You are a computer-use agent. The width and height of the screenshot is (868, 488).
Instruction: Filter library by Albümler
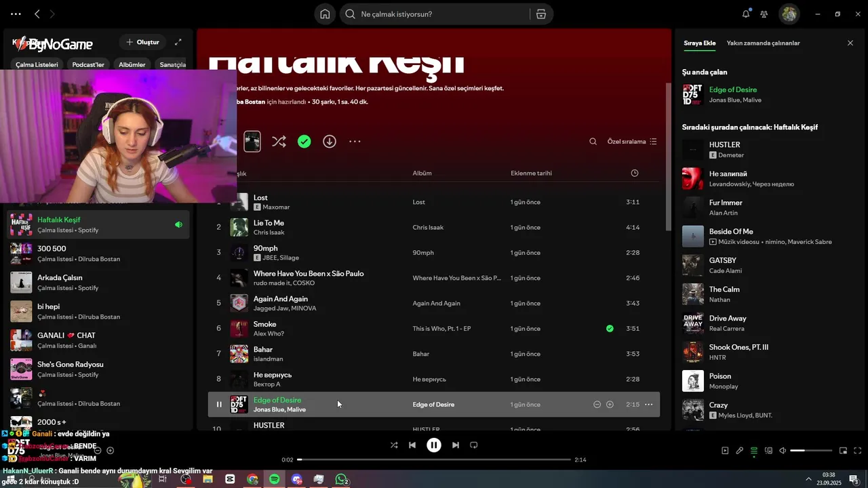[x=132, y=64]
